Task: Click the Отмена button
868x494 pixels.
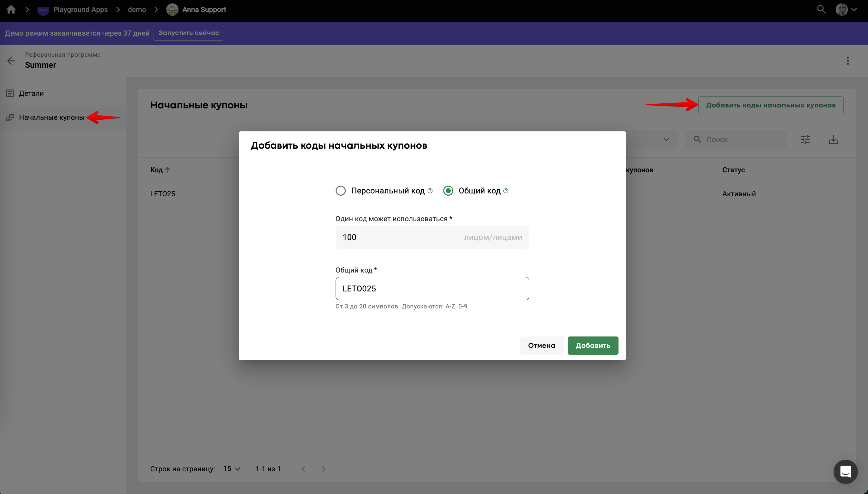Action: coord(541,345)
